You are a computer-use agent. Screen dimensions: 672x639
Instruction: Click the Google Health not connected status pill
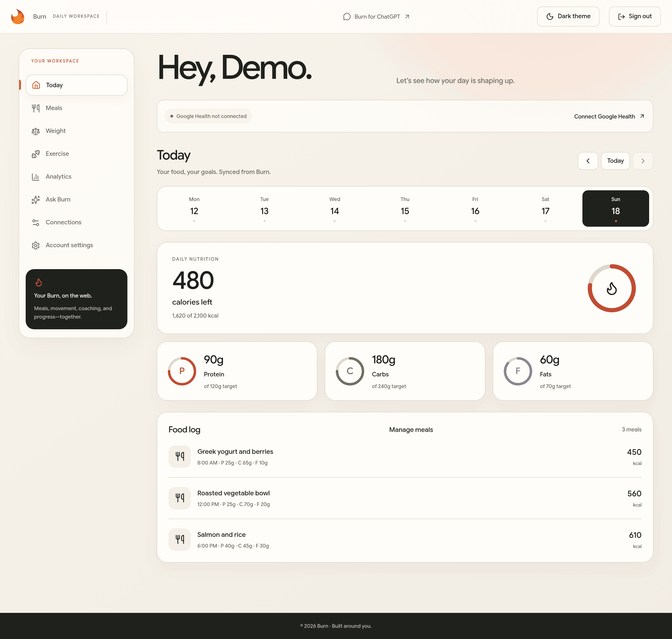[209, 116]
